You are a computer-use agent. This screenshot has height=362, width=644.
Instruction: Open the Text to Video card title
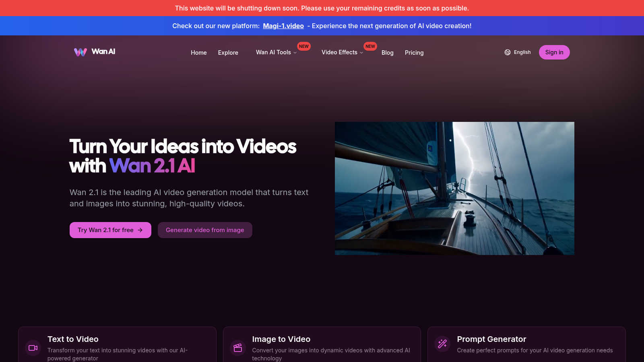click(73, 339)
